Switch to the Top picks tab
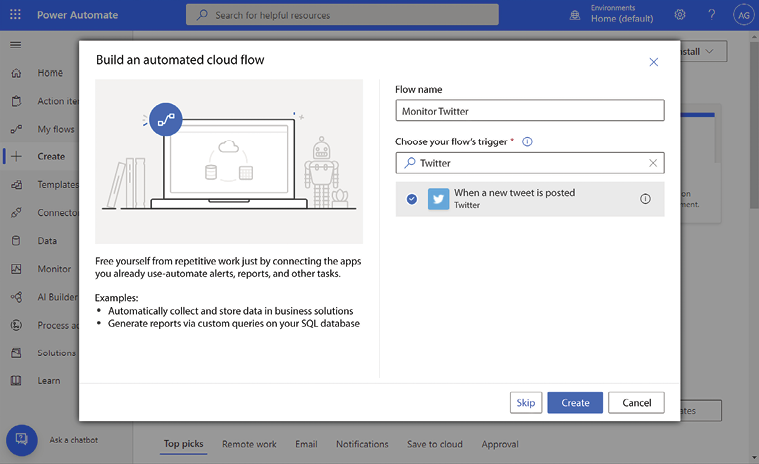Viewport: 759px width, 464px height. [x=183, y=444]
